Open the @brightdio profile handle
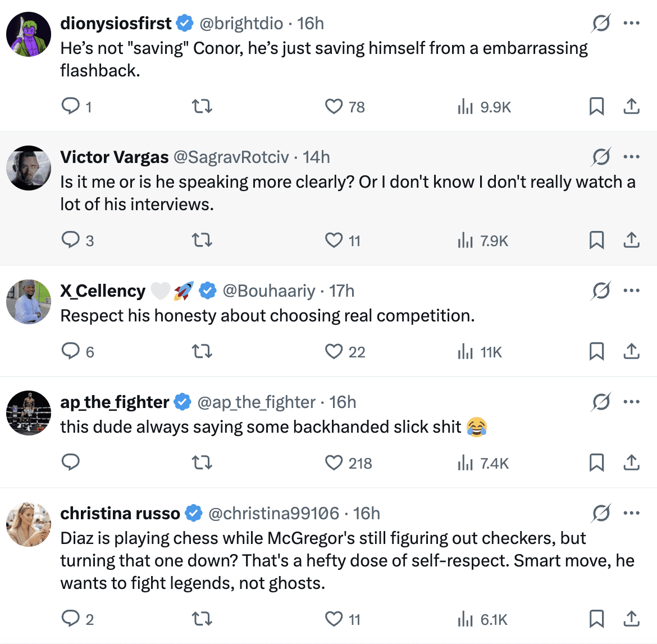This screenshot has height=644, width=657. coord(241,24)
